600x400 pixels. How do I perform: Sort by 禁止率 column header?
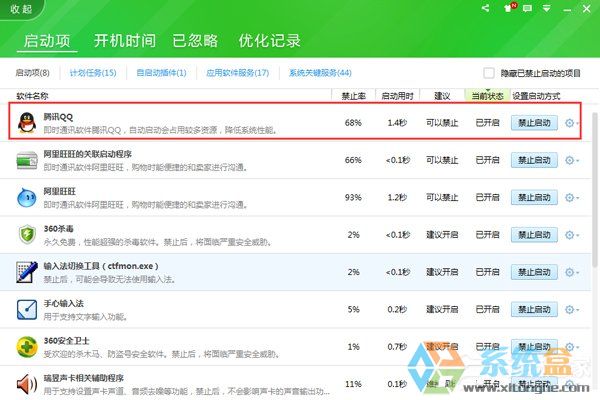coord(354,96)
